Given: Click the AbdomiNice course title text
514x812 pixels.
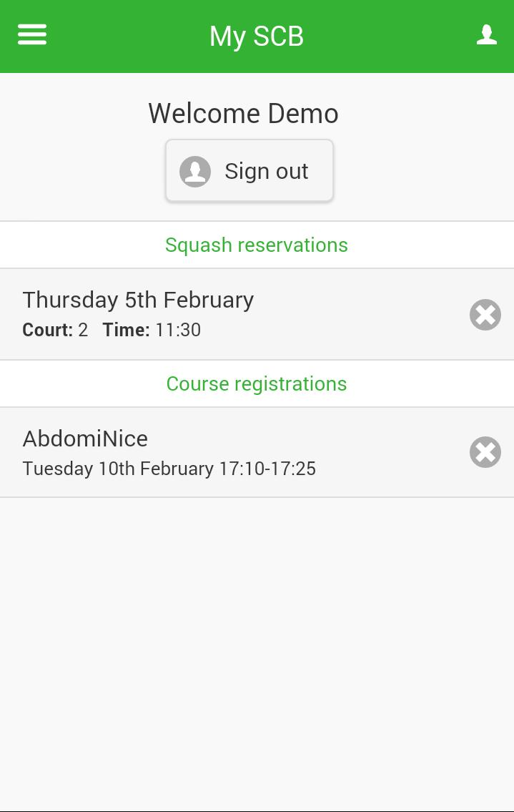Looking at the screenshot, I should (x=85, y=439).
